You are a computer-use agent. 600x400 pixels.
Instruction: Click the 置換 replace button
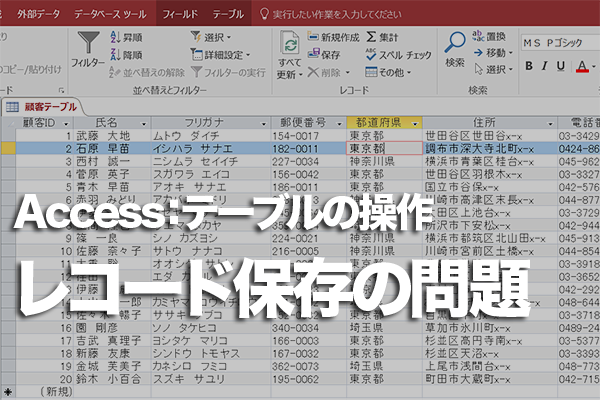(489, 37)
